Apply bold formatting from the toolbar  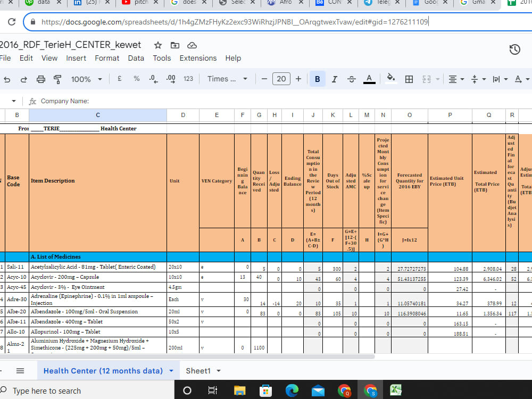[x=317, y=79]
